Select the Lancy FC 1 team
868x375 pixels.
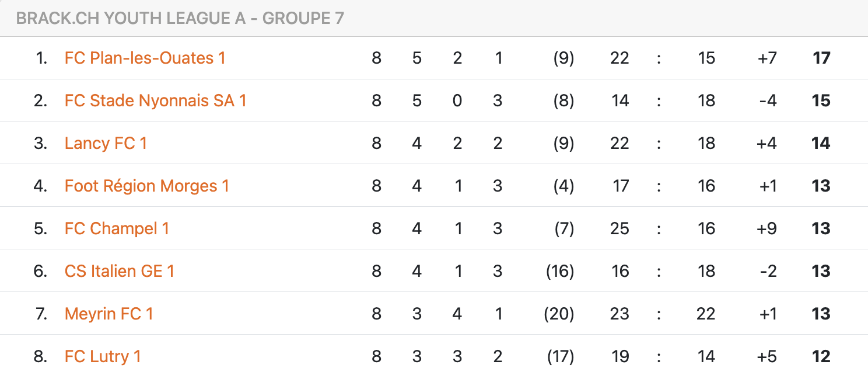(106, 143)
